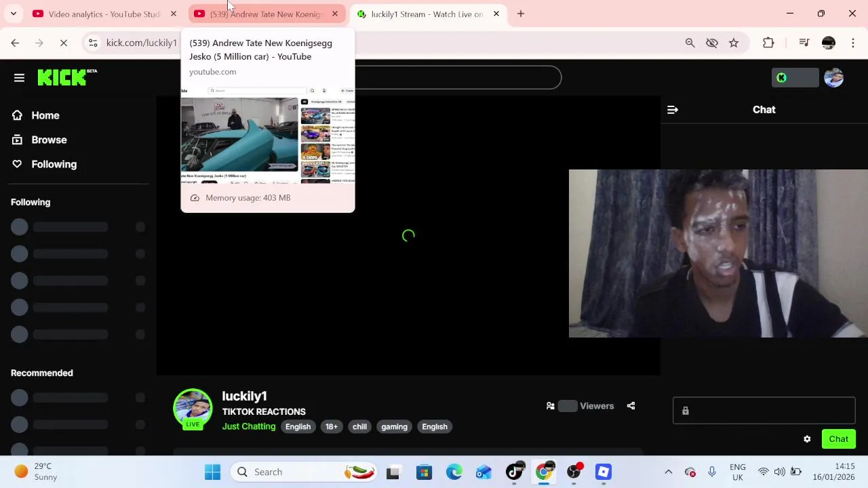
Task: Open TikTok app on taskbar
Action: click(515, 472)
